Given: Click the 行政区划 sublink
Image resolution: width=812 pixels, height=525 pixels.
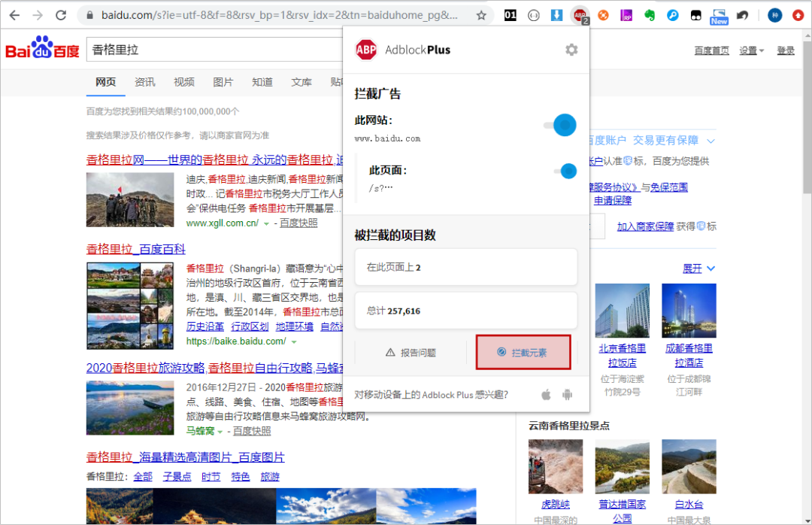Looking at the screenshot, I should click(x=250, y=326).
